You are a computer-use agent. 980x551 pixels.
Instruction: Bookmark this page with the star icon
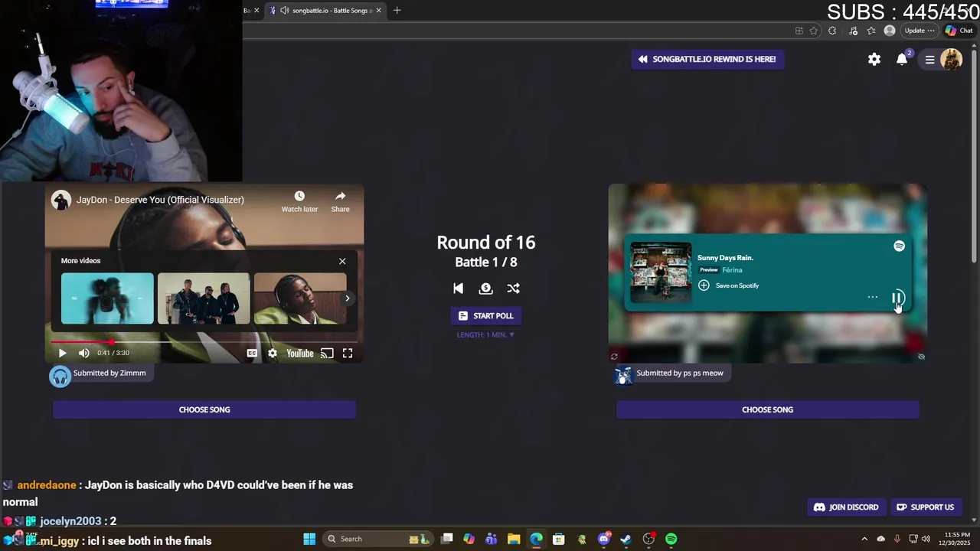[813, 31]
